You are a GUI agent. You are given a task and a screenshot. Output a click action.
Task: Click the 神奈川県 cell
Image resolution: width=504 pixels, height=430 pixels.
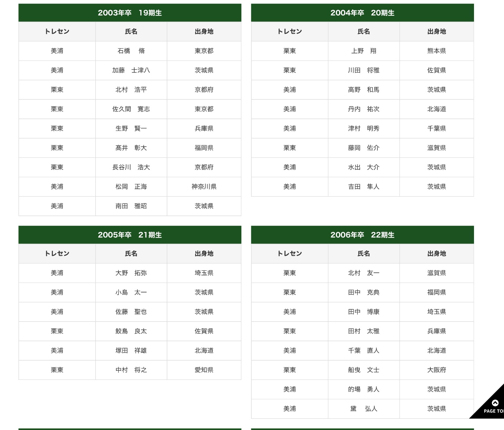[204, 187]
